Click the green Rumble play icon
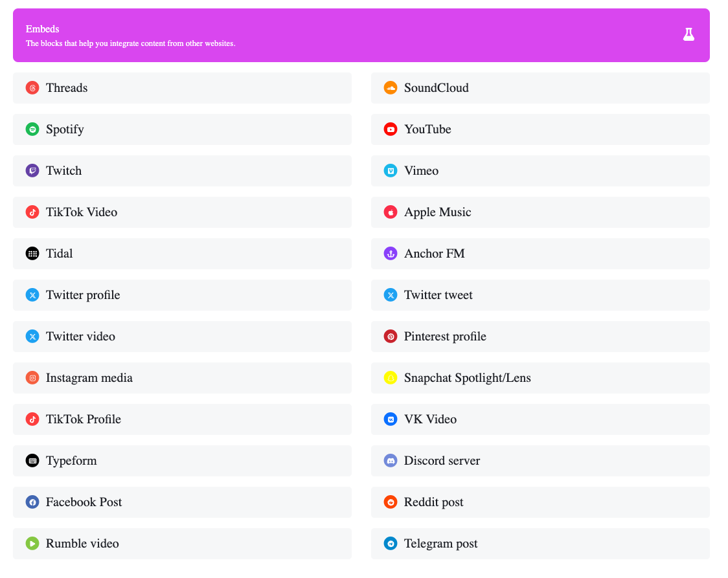 point(32,543)
